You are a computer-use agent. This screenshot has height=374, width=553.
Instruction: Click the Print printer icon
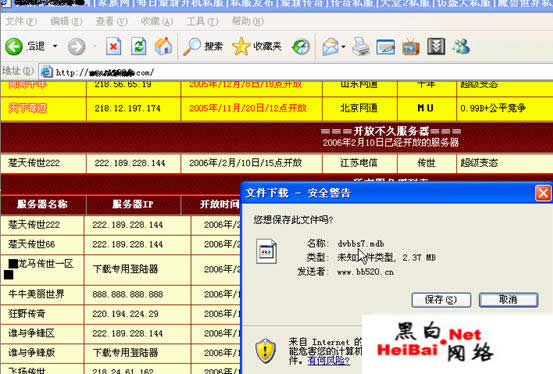(x=361, y=47)
